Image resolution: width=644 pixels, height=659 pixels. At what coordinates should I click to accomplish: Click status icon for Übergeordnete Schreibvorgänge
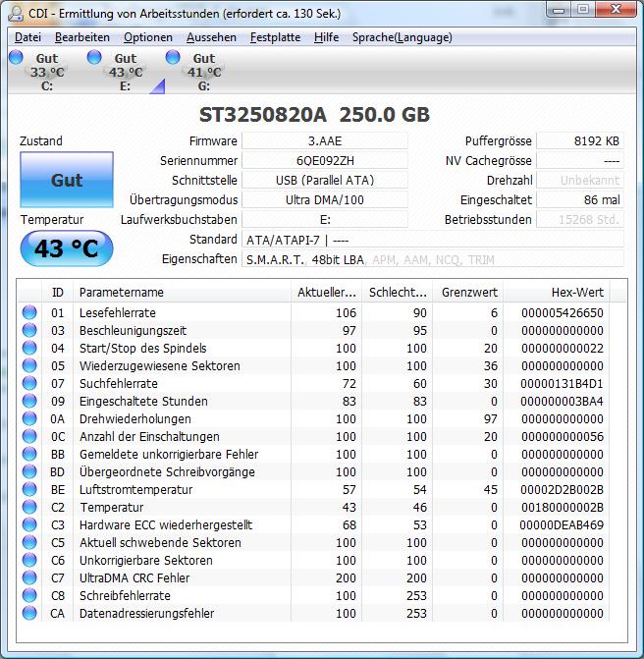[29, 471]
